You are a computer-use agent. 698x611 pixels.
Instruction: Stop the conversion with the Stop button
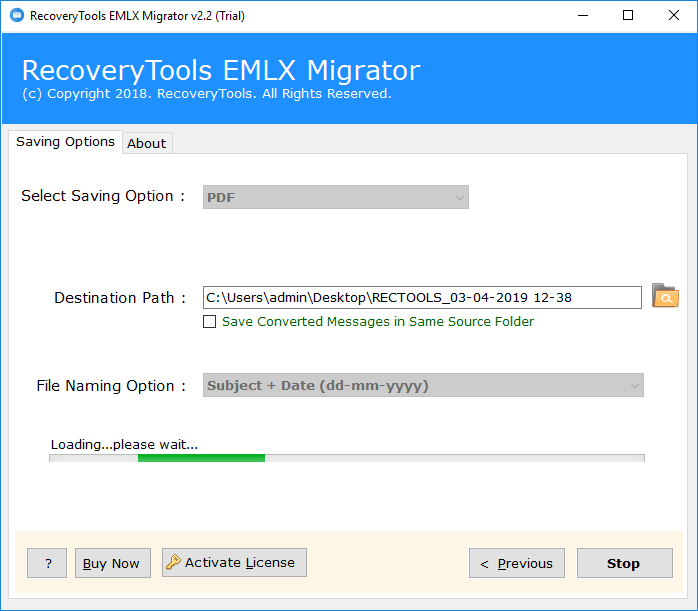[625, 563]
